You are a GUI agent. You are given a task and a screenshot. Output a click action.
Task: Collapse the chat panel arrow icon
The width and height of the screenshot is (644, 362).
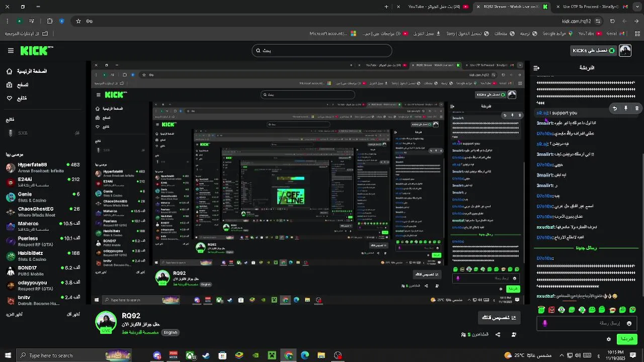click(x=536, y=68)
